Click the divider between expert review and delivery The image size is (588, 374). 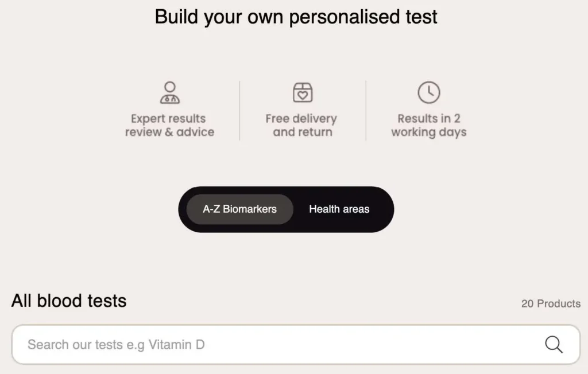tap(239, 110)
